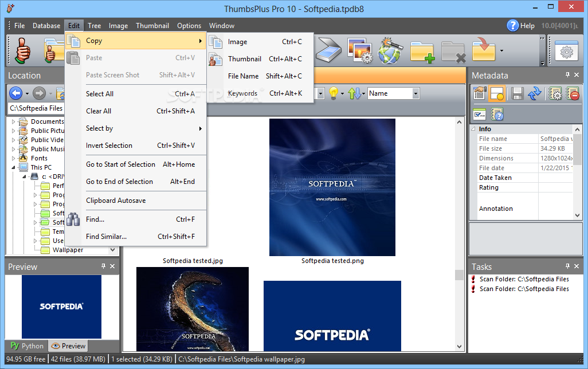588x369 pixels.
Task: Select Softpedia tested.png thumbnail
Action: 332,187
